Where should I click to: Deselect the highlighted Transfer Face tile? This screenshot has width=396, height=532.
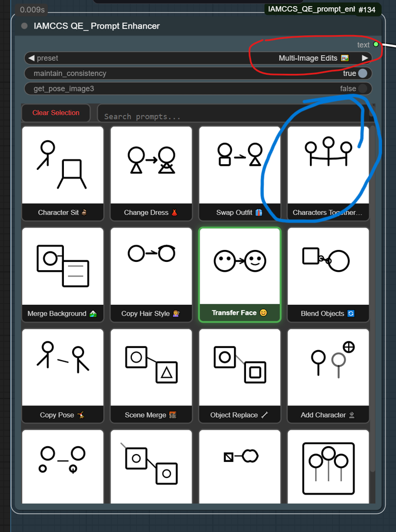tap(239, 274)
